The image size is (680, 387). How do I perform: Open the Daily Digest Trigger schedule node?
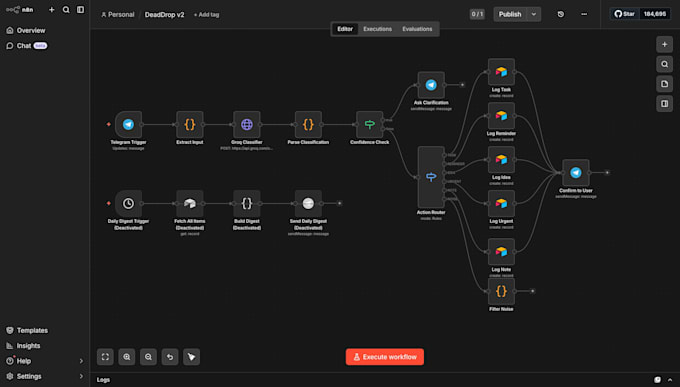[x=128, y=203]
